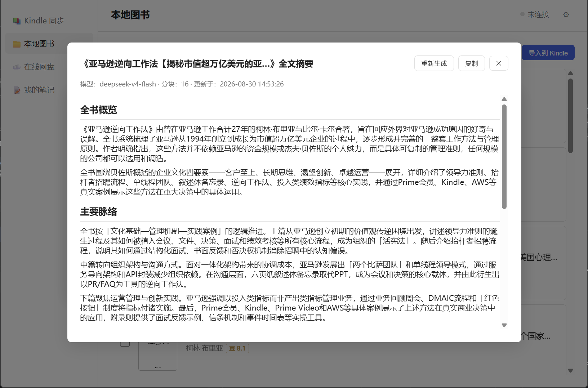
Task: Click the 我的笔记 notes icon
Action: 17,90
